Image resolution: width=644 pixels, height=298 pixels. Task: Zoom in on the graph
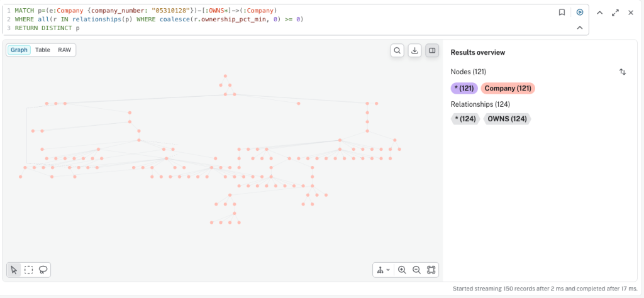402,270
